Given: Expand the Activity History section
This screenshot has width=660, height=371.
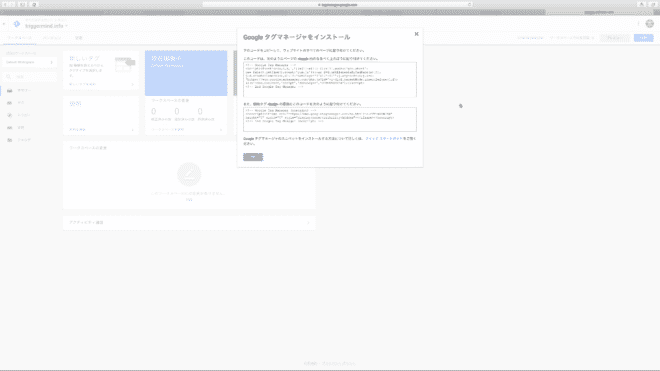Looking at the screenshot, I should click(x=189, y=222).
